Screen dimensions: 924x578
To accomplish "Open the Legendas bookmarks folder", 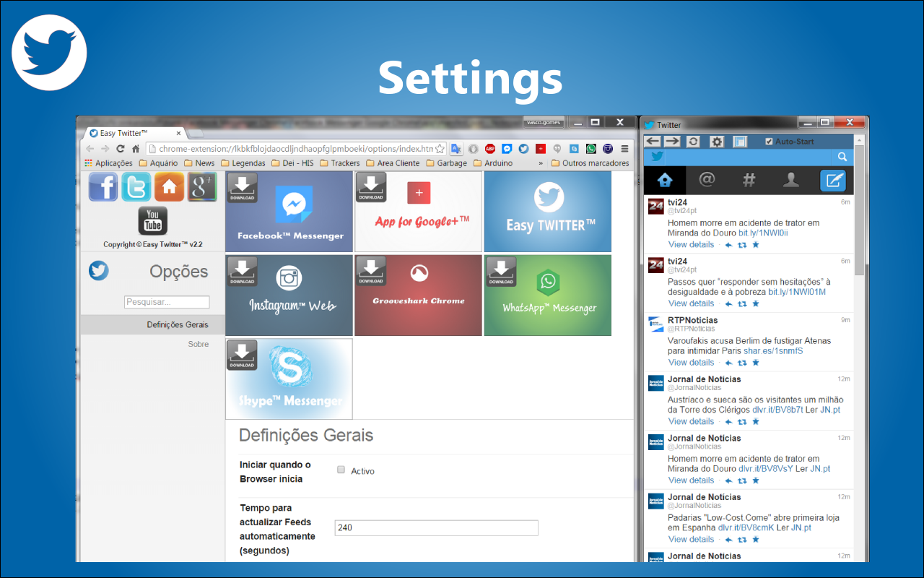I will [243, 163].
